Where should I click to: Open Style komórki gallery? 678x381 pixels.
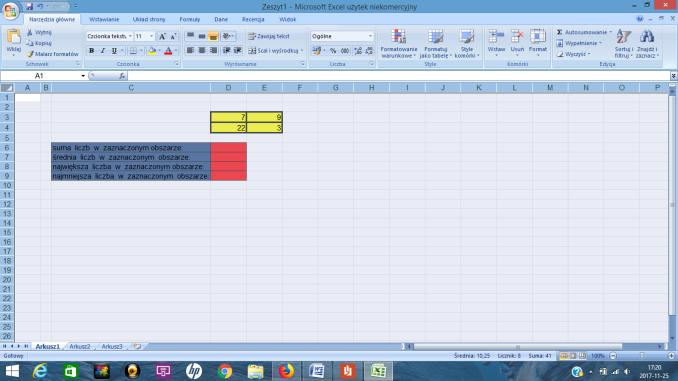[x=467, y=43]
